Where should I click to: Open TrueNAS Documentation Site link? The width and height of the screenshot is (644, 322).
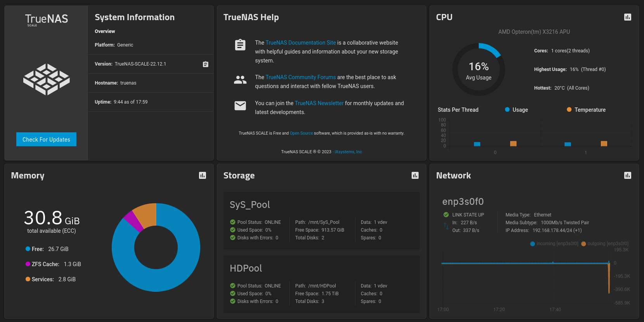pyautogui.click(x=301, y=43)
